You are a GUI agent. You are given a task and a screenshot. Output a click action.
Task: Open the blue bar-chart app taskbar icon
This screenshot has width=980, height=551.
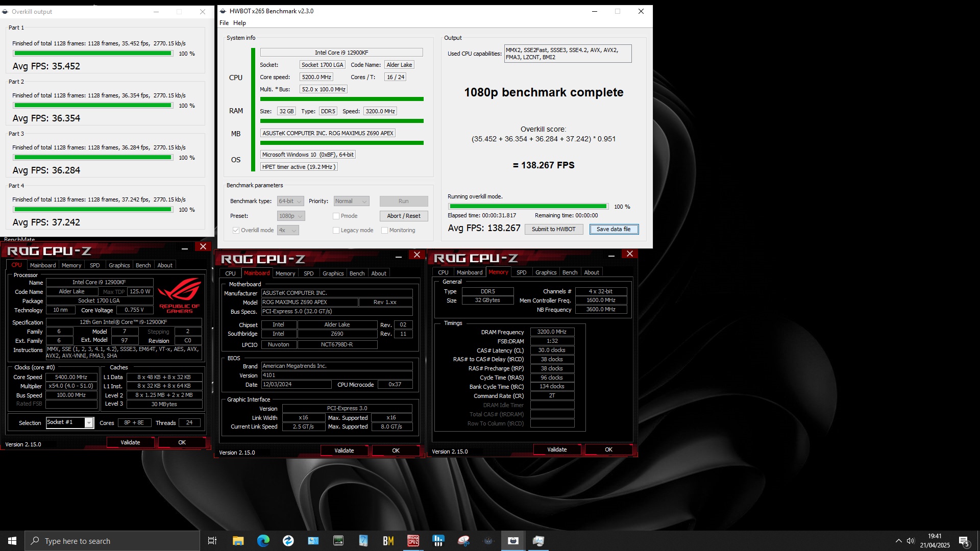438,541
